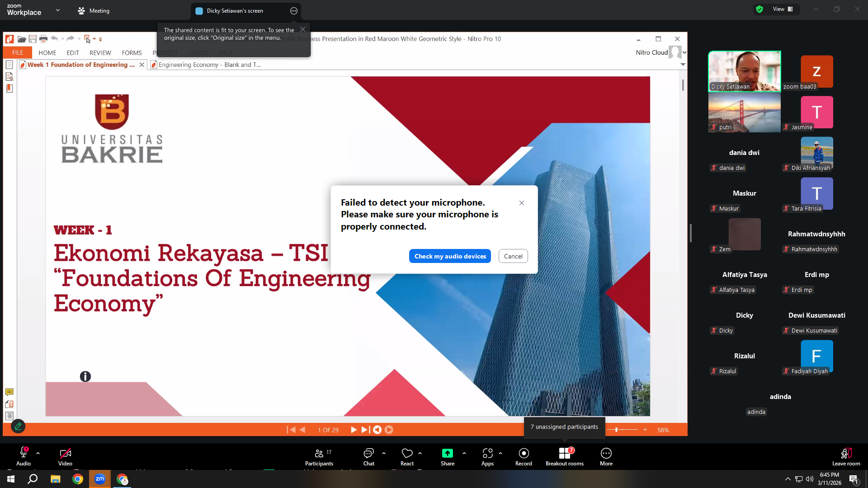The height and width of the screenshot is (488, 868).
Task: Close the Week 1 Foundation document tab
Action: [x=142, y=65]
